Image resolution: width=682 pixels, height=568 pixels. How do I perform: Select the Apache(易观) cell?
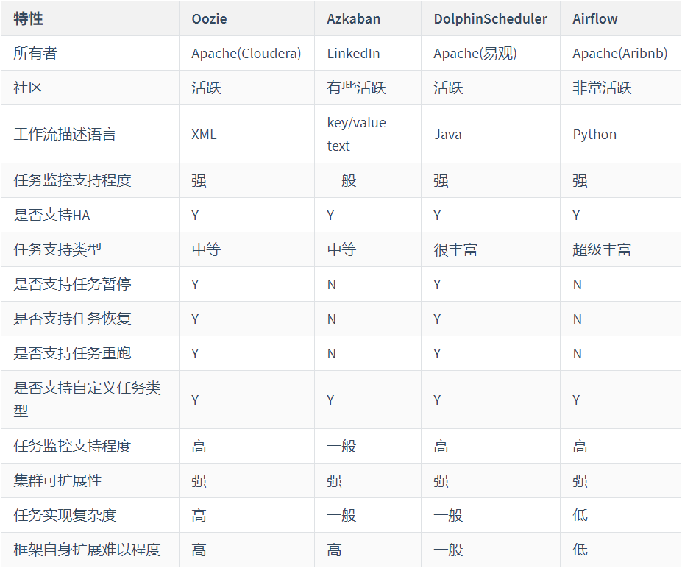coord(475,53)
